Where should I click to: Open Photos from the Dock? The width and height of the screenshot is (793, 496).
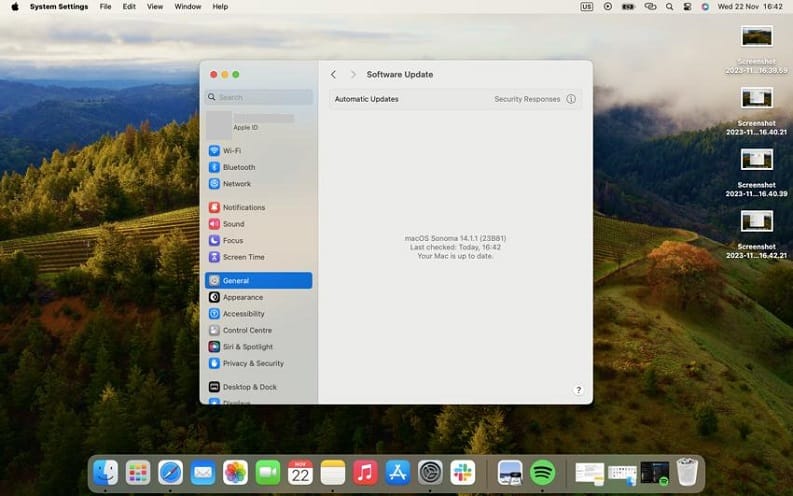235,473
